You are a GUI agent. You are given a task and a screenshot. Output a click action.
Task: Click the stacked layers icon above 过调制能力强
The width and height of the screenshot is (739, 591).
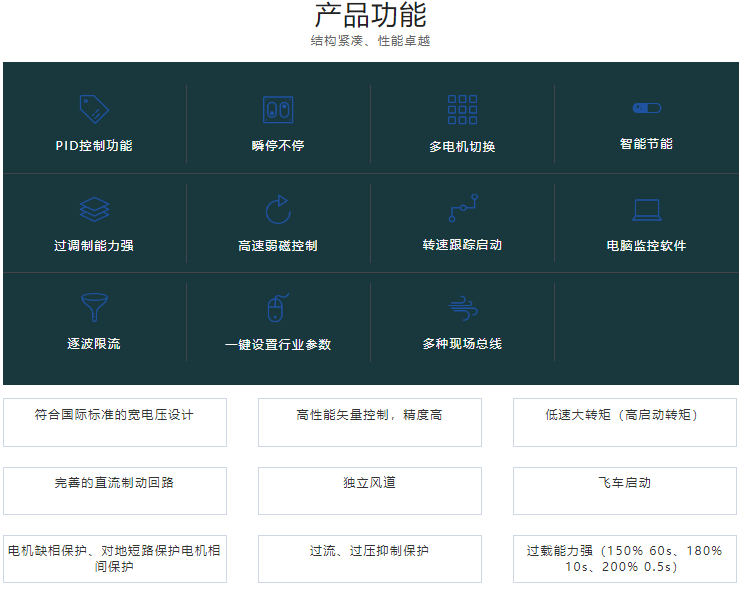[94, 209]
